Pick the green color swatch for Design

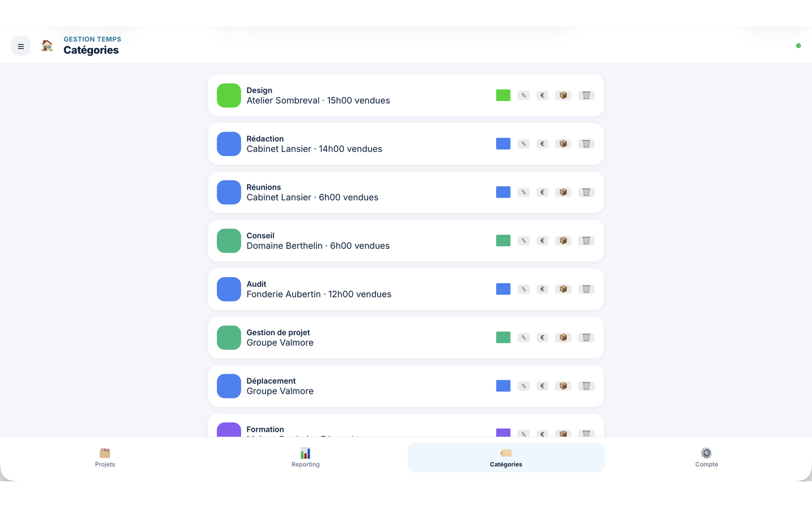504,95
